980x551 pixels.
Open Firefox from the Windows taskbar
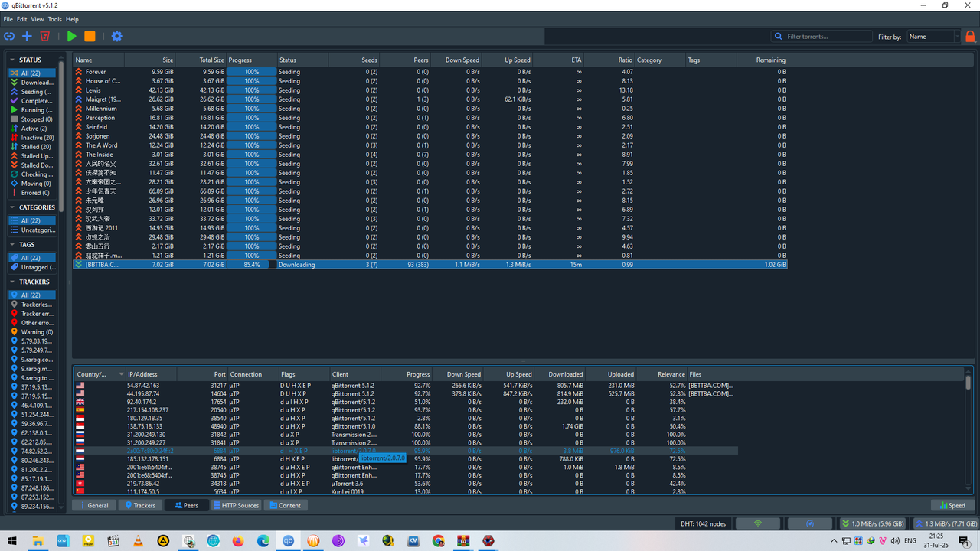(x=237, y=540)
